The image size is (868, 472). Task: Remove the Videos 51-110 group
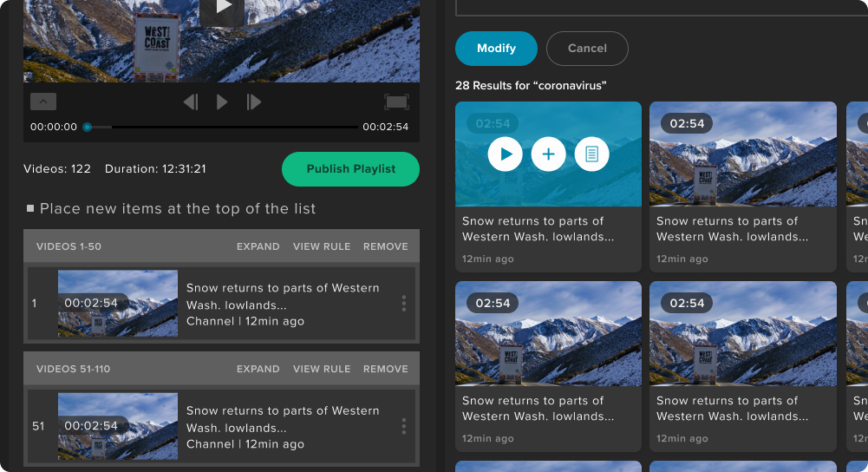(x=385, y=369)
